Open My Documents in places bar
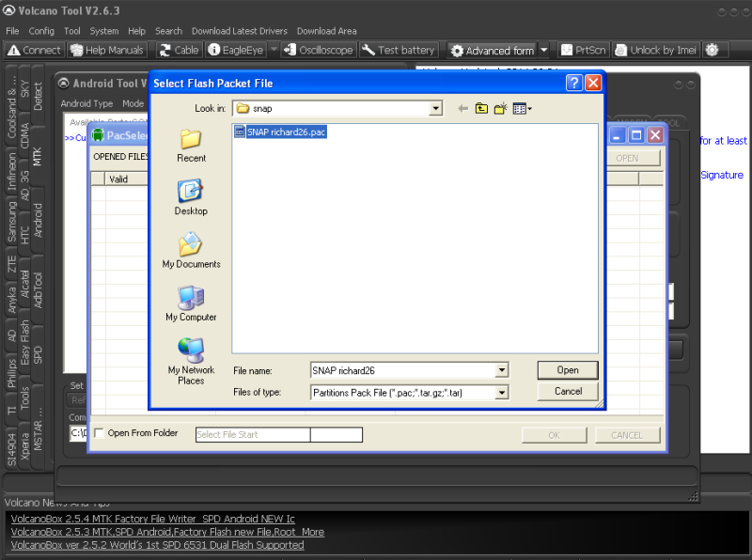The width and height of the screenshot is (752, 560). click(191, 251)
